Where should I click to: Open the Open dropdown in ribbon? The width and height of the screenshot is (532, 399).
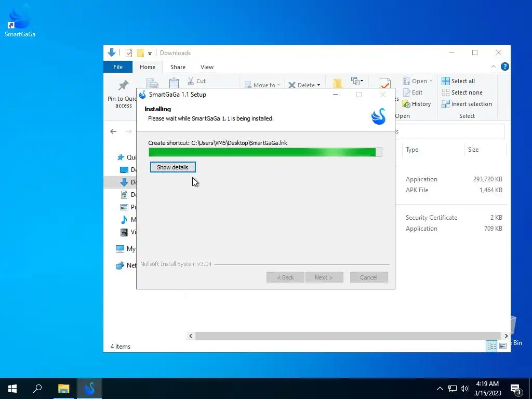click(x=417, y=81)
